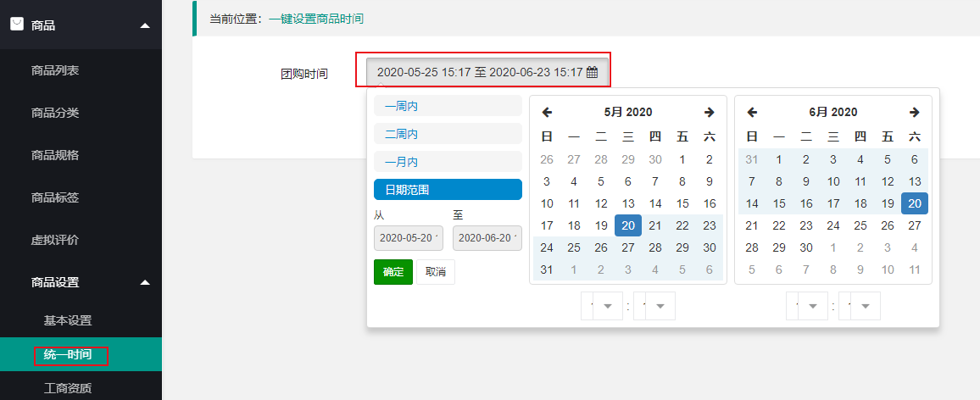Image resolution: width=980 pixels, height=400 pixels.
Task: Click the calendar icon in 团购时间 field
Action: 593,72
